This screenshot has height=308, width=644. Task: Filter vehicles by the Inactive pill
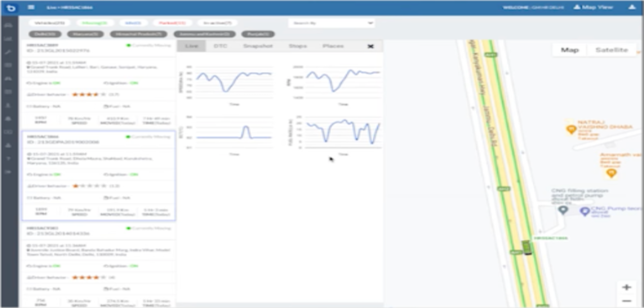(x=217, y=23)
